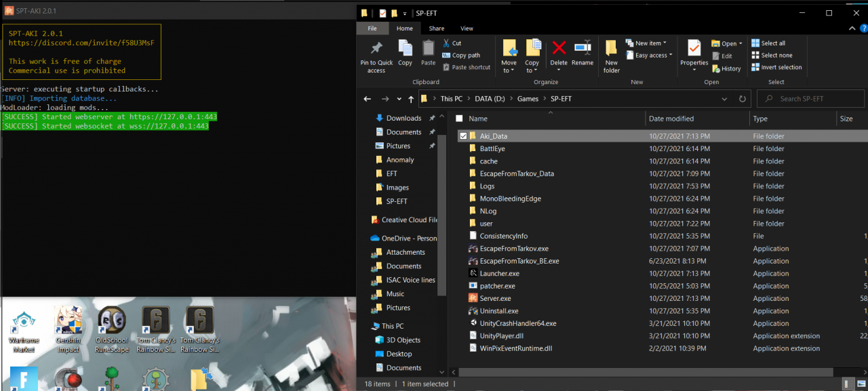Expand the Easy access dropdown

coord(649,56)
